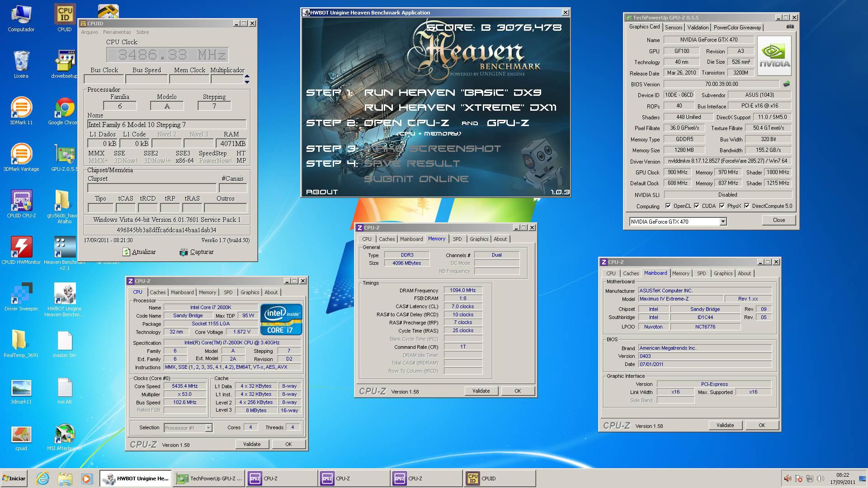Click Atualizar button in CPUID
The width and height of the screenshot is (868, 488).
click(139, 252)
